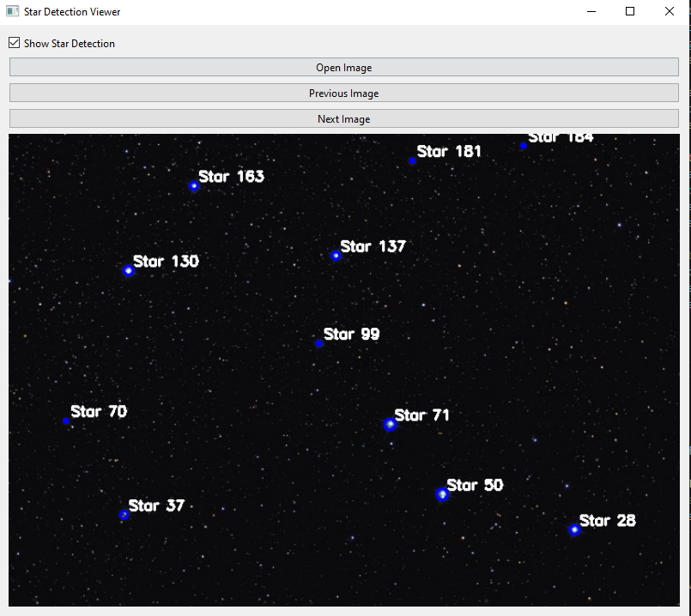
Task: Select the Star 28 marker at bottom right
Action: (x=574, y=529)
